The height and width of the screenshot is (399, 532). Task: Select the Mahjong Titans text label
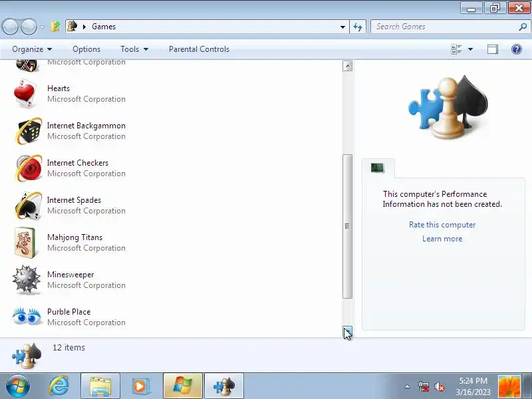click(74, 237)
